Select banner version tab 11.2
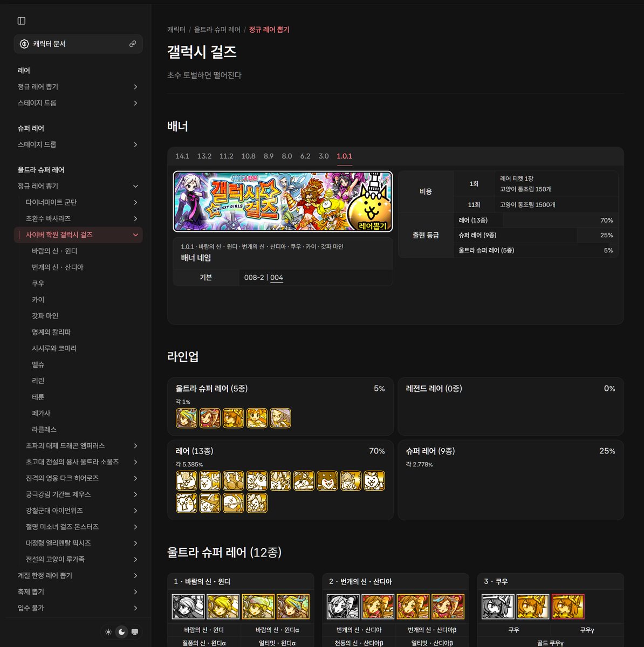 point(227,156)
